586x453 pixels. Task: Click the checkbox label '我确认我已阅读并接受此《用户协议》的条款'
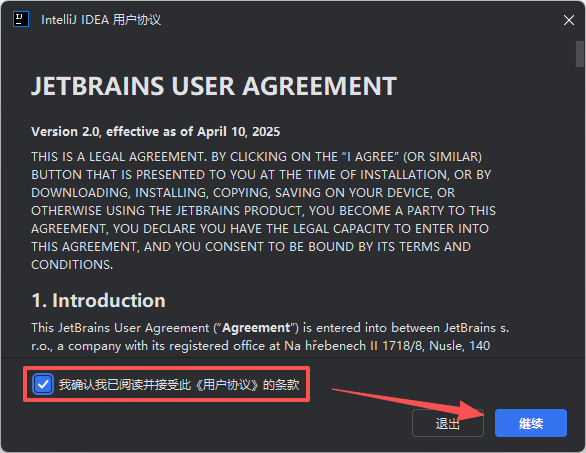(x=179, y=384)
